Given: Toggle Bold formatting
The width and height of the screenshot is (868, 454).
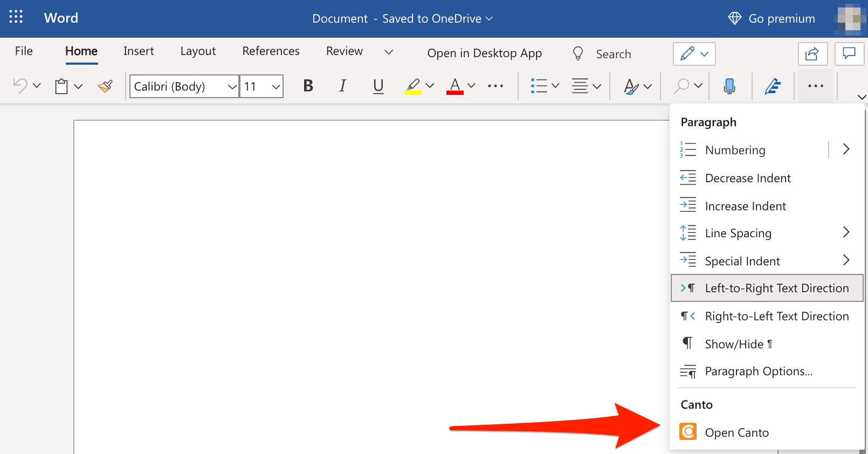Looking at the screenshot, I should (308, 86).
